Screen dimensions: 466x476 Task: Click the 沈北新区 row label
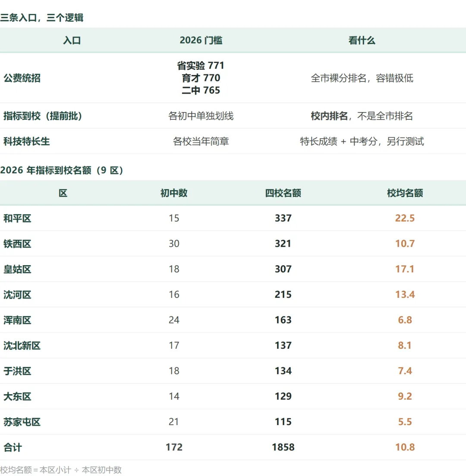click(x=22, y=346)
